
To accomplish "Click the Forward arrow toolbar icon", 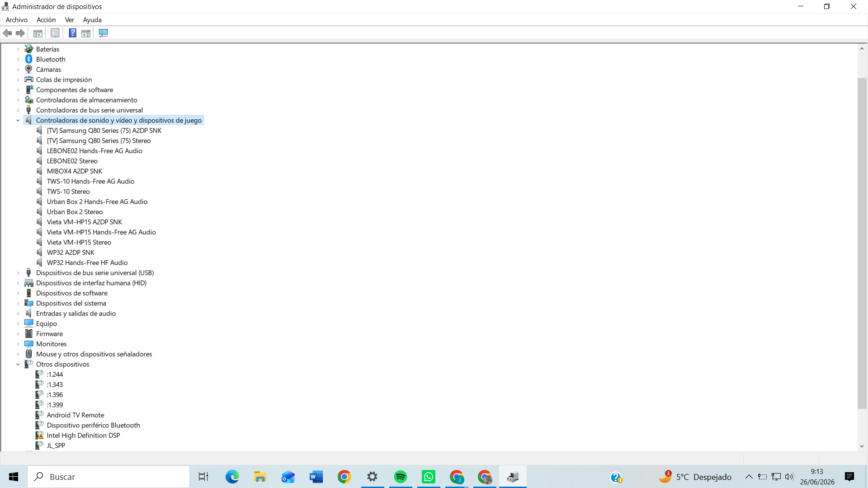I will point(20,33).
